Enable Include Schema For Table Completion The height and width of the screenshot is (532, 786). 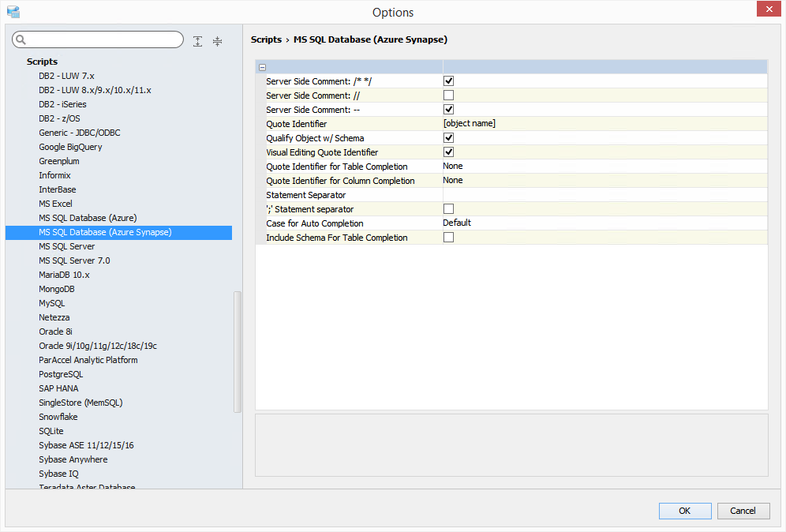(448, 237)
